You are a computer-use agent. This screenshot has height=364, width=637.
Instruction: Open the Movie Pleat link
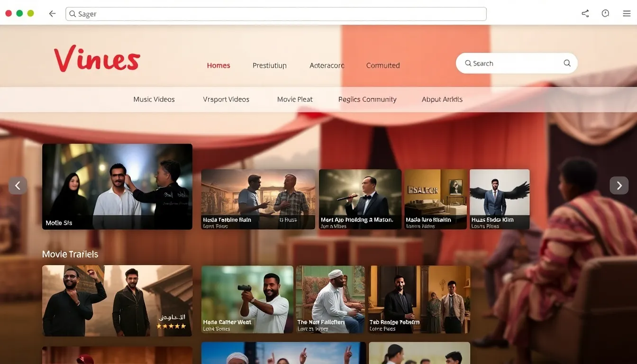[295, 100]
